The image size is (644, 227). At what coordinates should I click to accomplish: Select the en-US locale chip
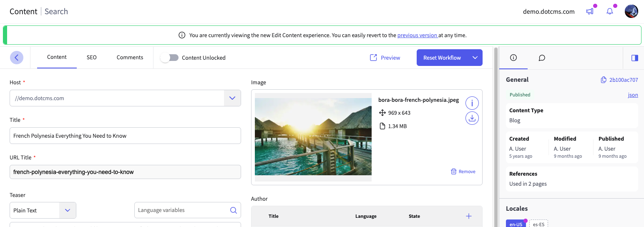516,224
